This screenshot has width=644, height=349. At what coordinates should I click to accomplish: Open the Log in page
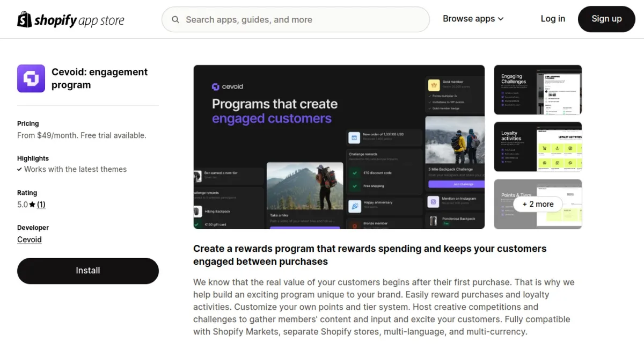pos(552,19)
